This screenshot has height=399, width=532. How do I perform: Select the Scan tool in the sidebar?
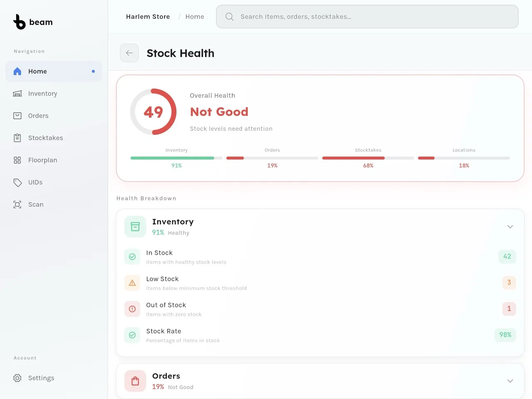coord(17,204)
